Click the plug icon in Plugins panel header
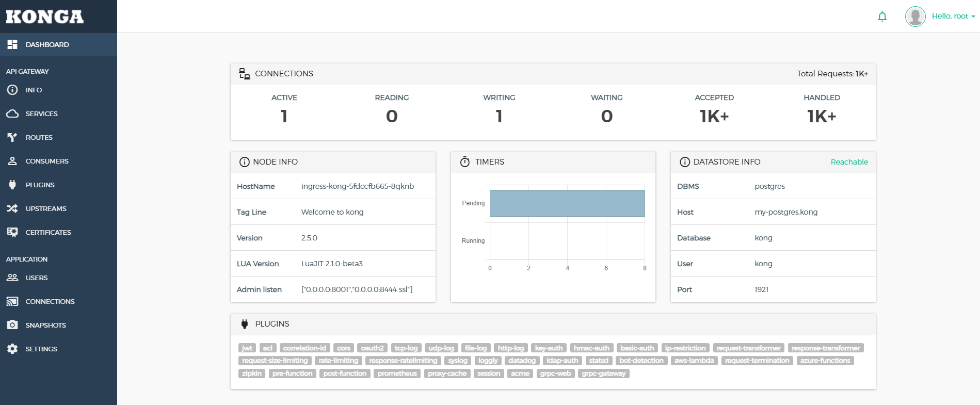Viewport: 980px width, 405px height. (x=245, y=324)
